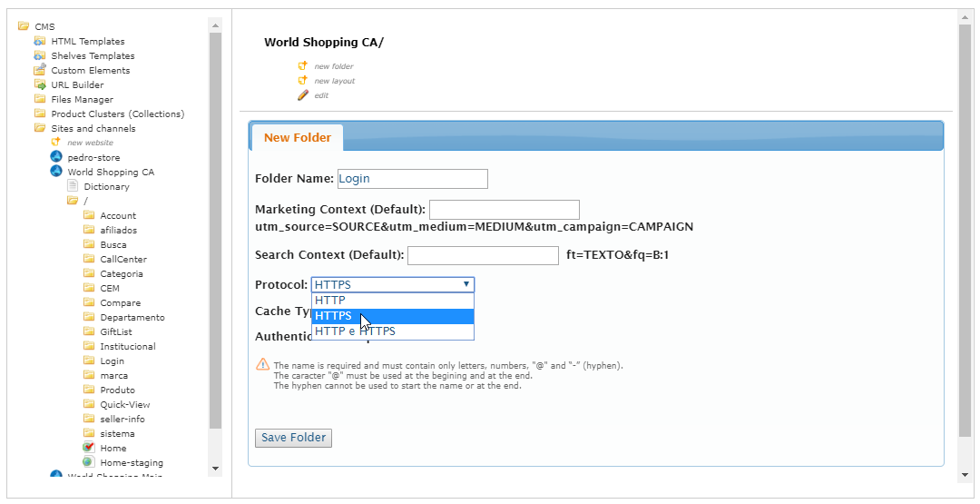Click the left tree scrollbar down arrow
The image size is (980, 504).
pos(215,468)
